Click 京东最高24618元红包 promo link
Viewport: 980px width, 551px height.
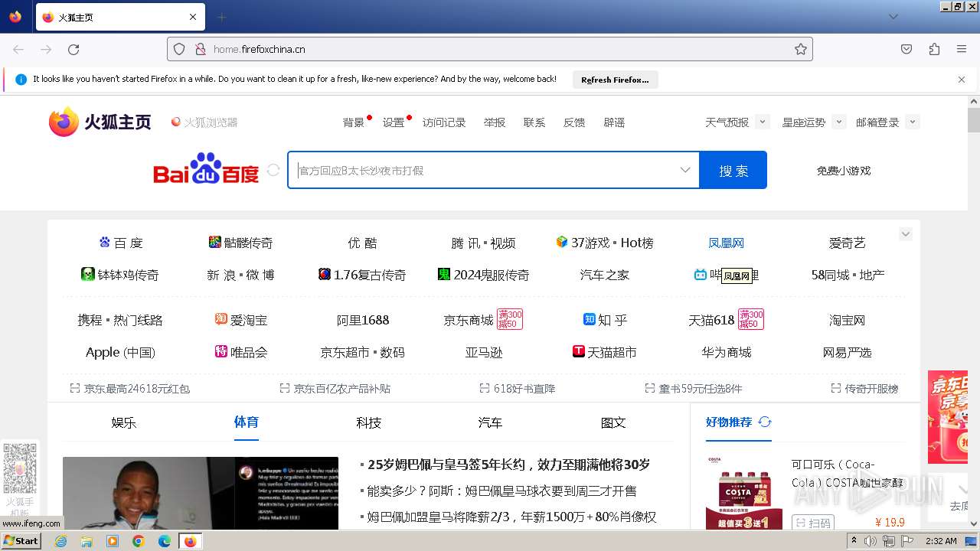[129, 388]
